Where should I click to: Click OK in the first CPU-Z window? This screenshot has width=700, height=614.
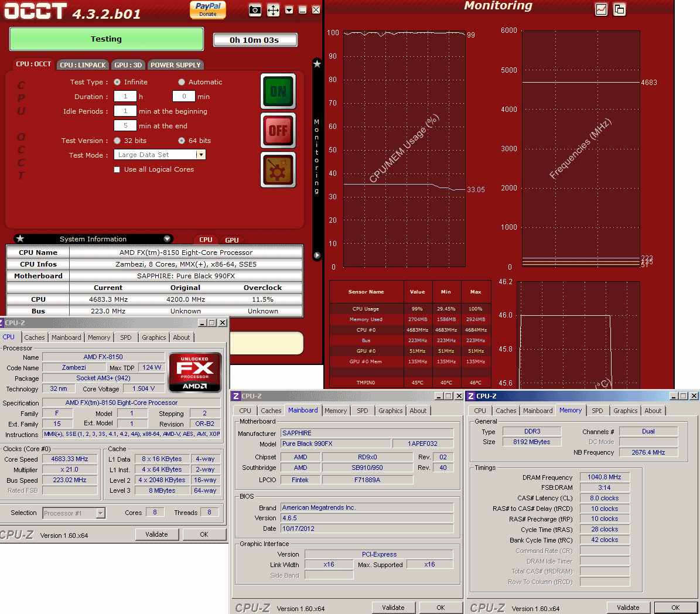(204, 534)
